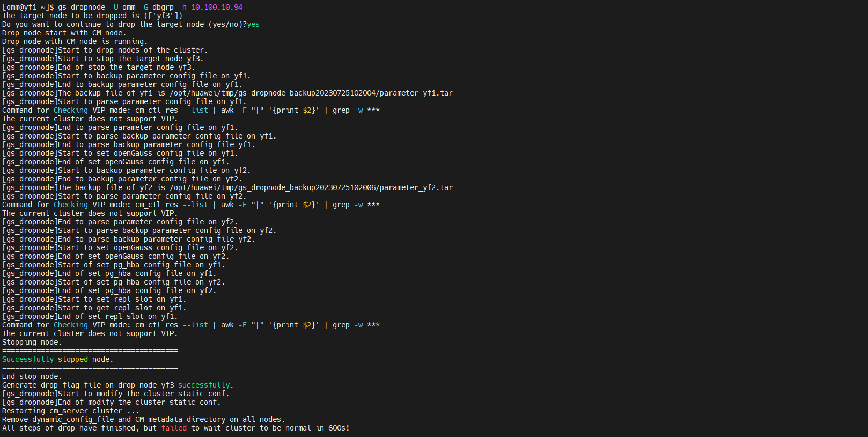Click 'End of set pg_hba config file on yf2' line
Image resolution: width=868 pixels, height=437 pixels.
click(x=109, y=290)
